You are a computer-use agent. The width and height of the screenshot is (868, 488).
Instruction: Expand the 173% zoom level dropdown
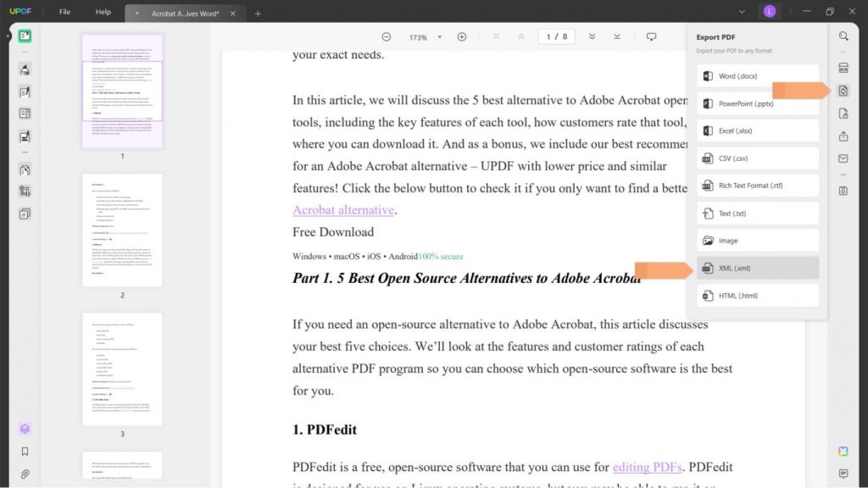click(x=440, y=37)
